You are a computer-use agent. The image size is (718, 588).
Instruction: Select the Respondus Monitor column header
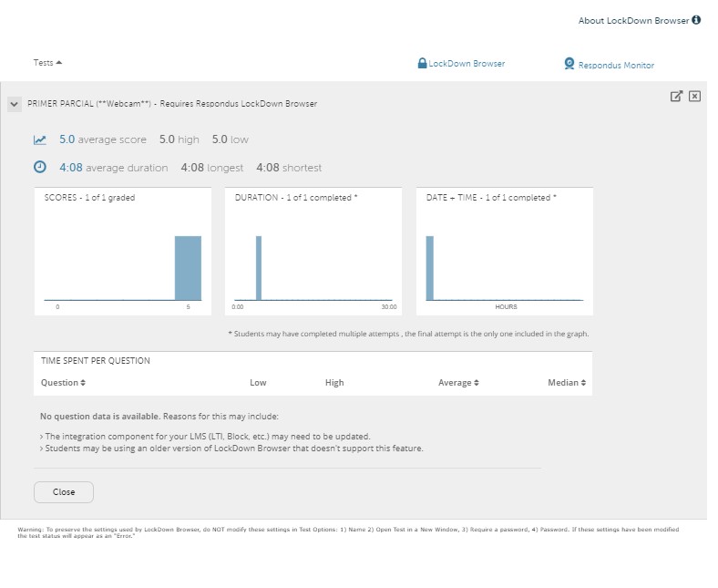616,66
